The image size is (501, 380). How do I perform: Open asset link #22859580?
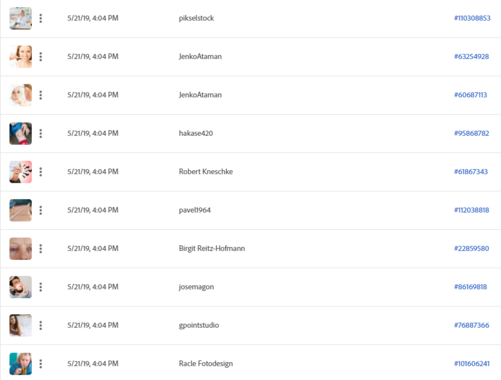click(x=471, y=248)
